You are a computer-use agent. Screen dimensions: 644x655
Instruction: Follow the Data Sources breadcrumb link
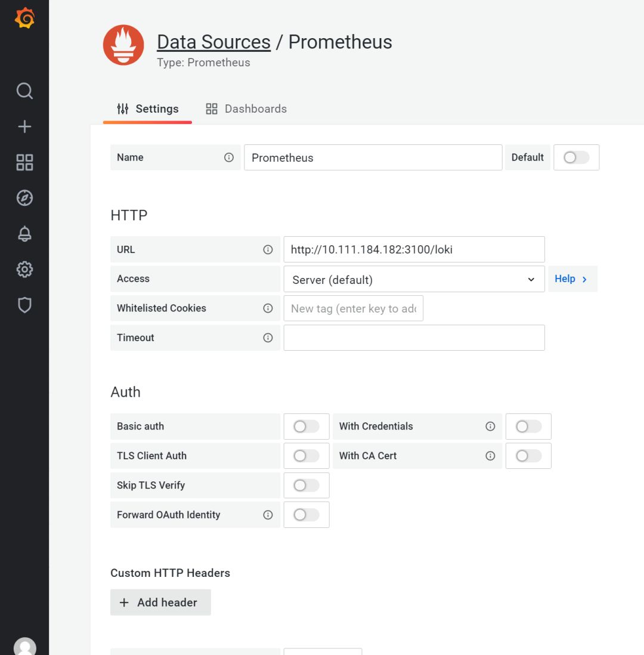tap(213, 42)
